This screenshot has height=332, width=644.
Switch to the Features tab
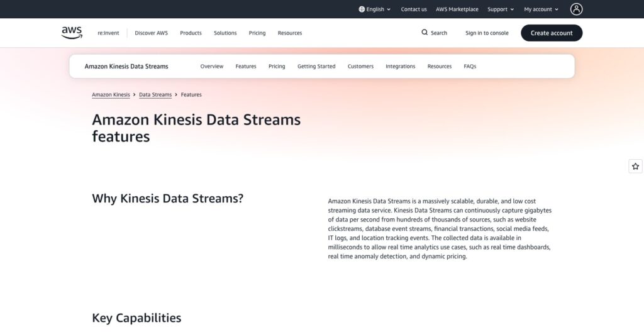pos(246,66)
